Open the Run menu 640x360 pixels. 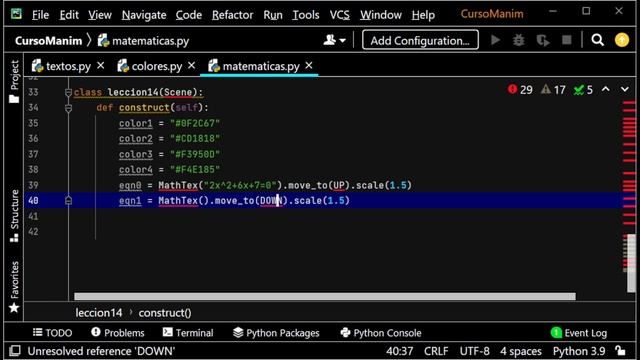(x=273, y=15)
